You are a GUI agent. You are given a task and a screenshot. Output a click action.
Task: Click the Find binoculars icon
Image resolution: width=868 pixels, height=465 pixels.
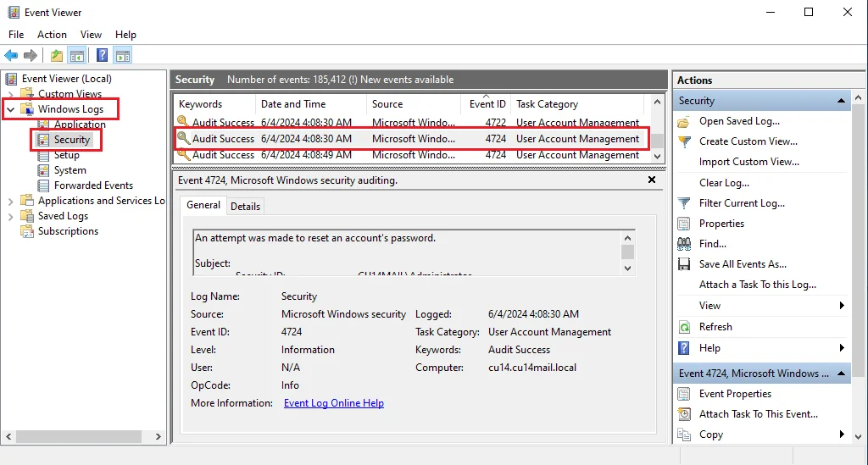click(x=684, y=244)
